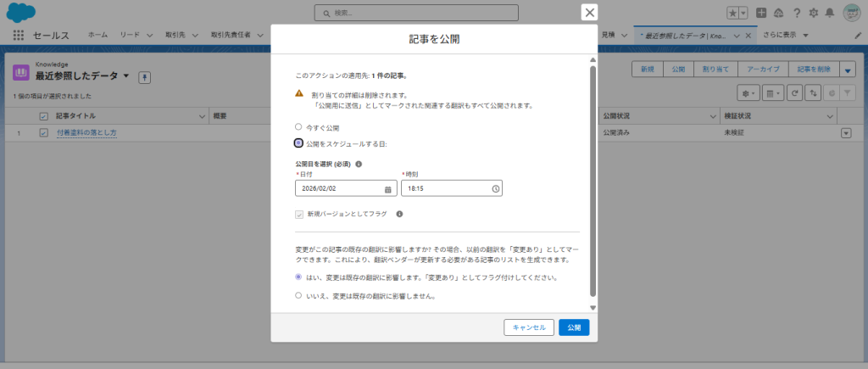Open row actions menu for 付着塗料の落とし方

coord(846,133)
